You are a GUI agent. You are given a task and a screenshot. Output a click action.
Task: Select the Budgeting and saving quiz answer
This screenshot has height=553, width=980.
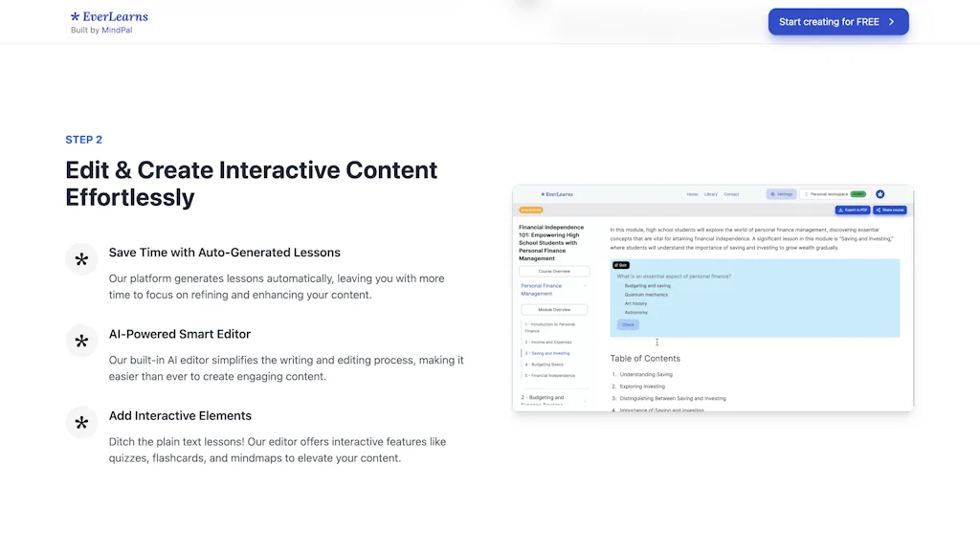click(647, 285)
